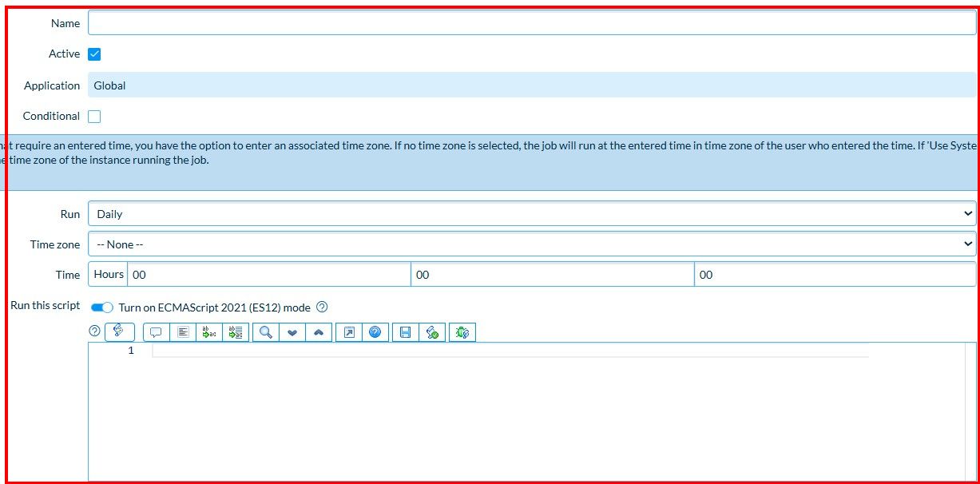
Task: Click the 'Application' label text
Action: (x=52, y=85)
